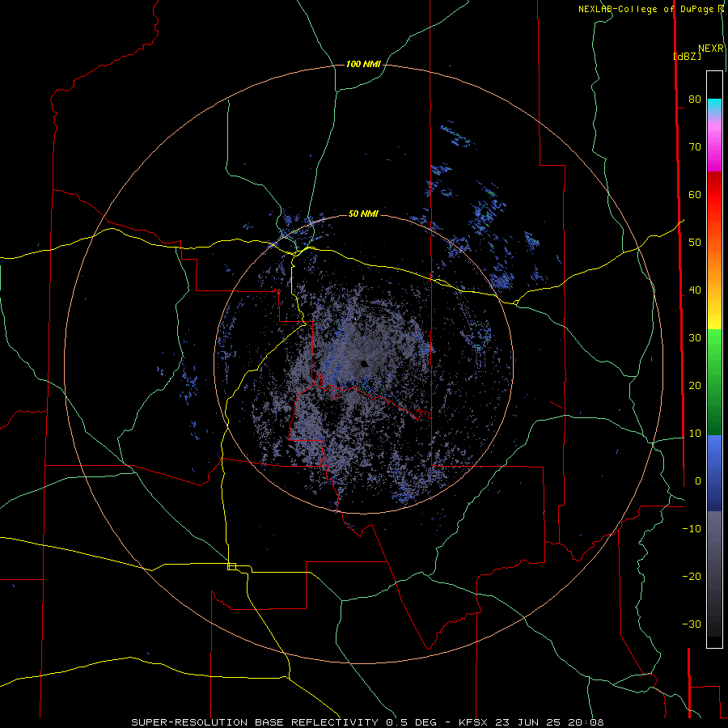This screenshot has width=728, height=728.
Task: Click the [dBZ] unit label
Action: tap(687, 56)
